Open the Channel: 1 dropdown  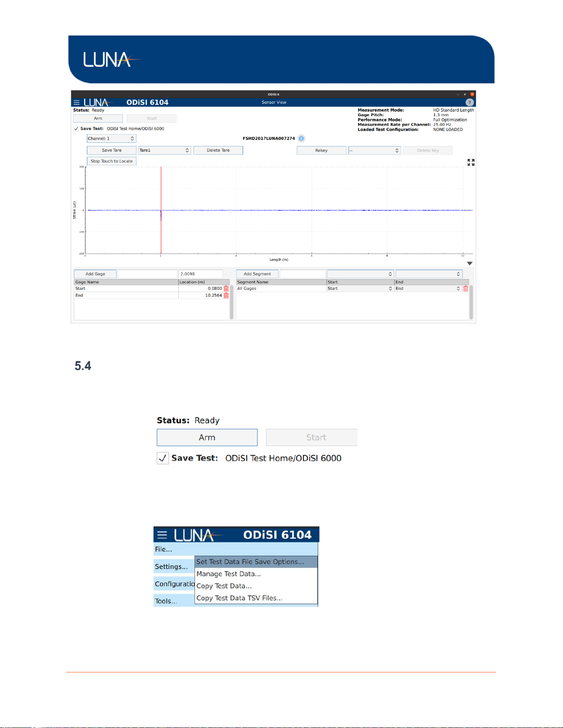(x=112, y=138)
